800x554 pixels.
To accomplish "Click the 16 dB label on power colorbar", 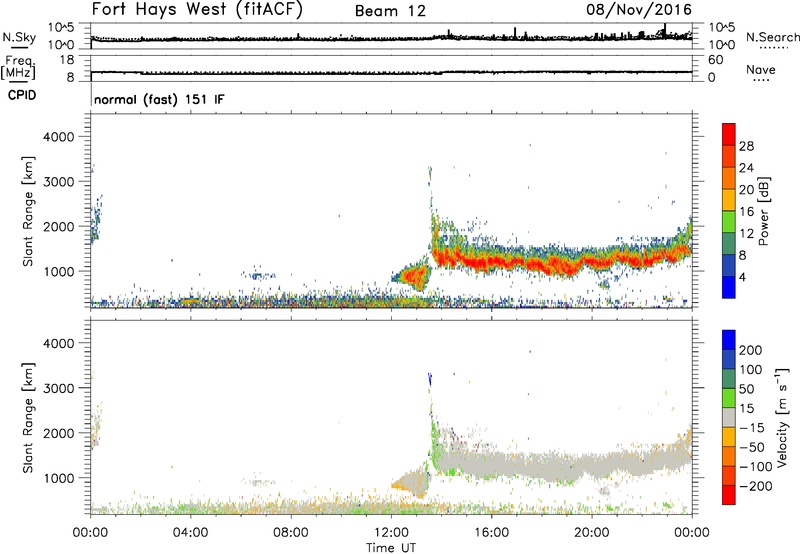I will [x=746, y=212].
